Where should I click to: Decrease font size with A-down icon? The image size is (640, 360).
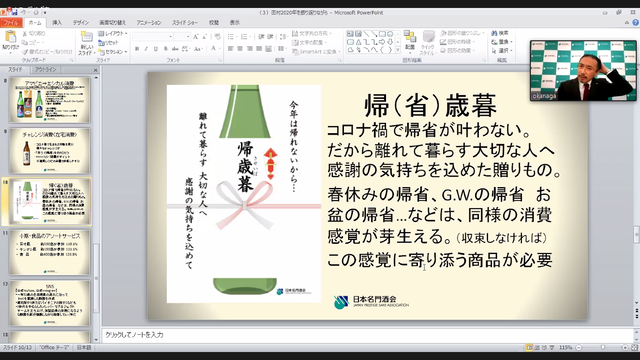[x=204, y=37]
